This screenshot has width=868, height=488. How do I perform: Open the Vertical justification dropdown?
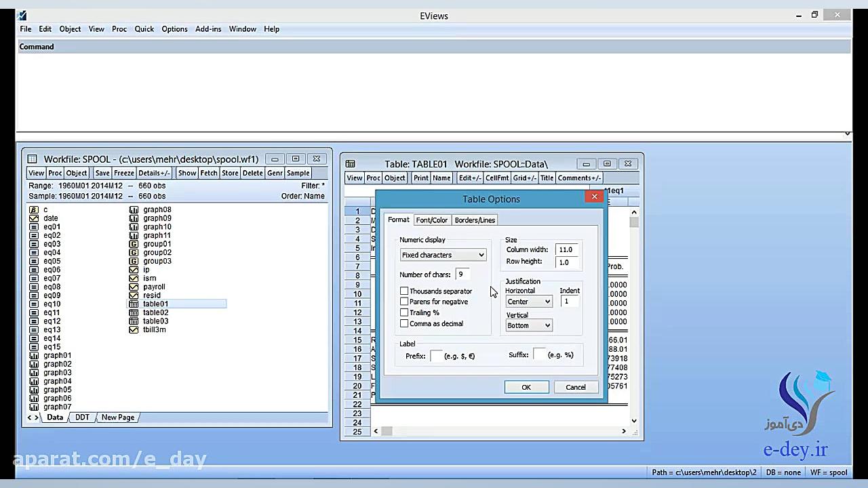coord(547,325)
